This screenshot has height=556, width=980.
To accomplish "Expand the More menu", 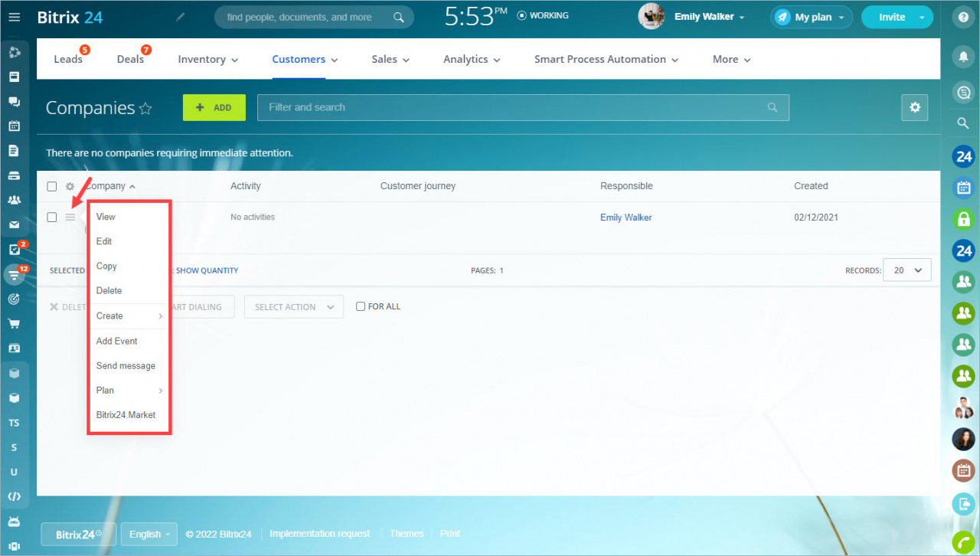I will click(x=731, y=59).
